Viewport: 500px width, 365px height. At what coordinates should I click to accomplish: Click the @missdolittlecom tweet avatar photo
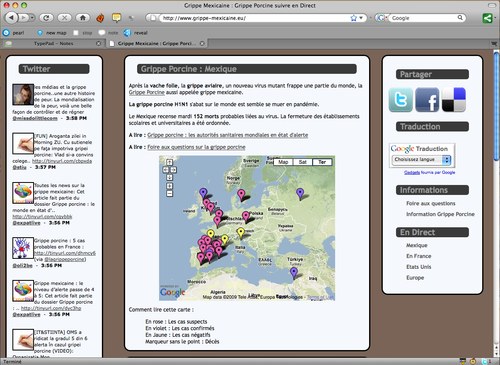(23, 95)
